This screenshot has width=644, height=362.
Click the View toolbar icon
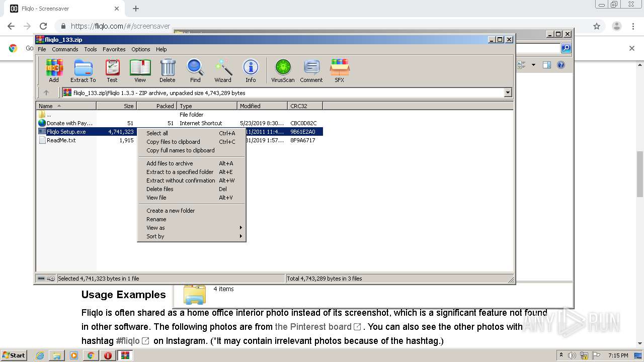[140, 70]
